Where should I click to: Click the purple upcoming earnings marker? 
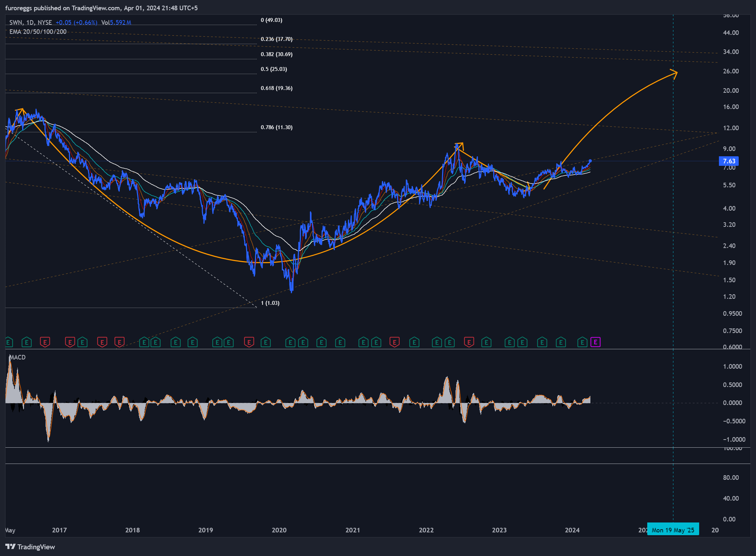[595, 342]
